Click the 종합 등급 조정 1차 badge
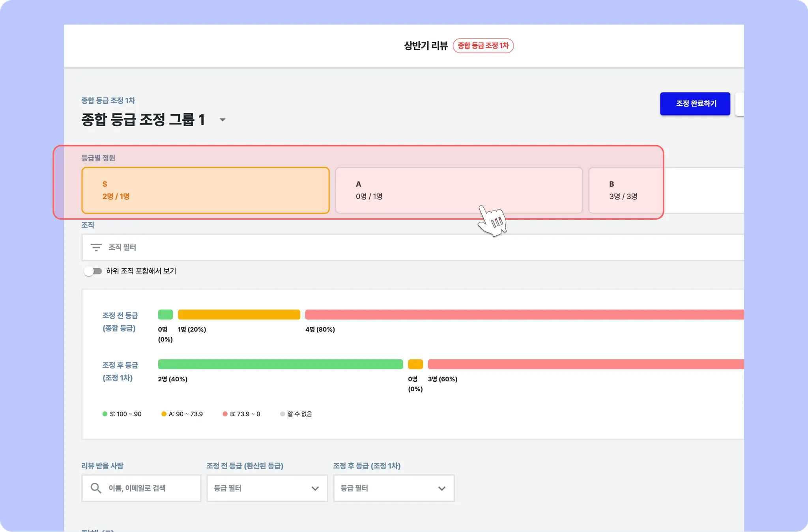Viewport: 808px width, 532px height. (x=483, y=46)
